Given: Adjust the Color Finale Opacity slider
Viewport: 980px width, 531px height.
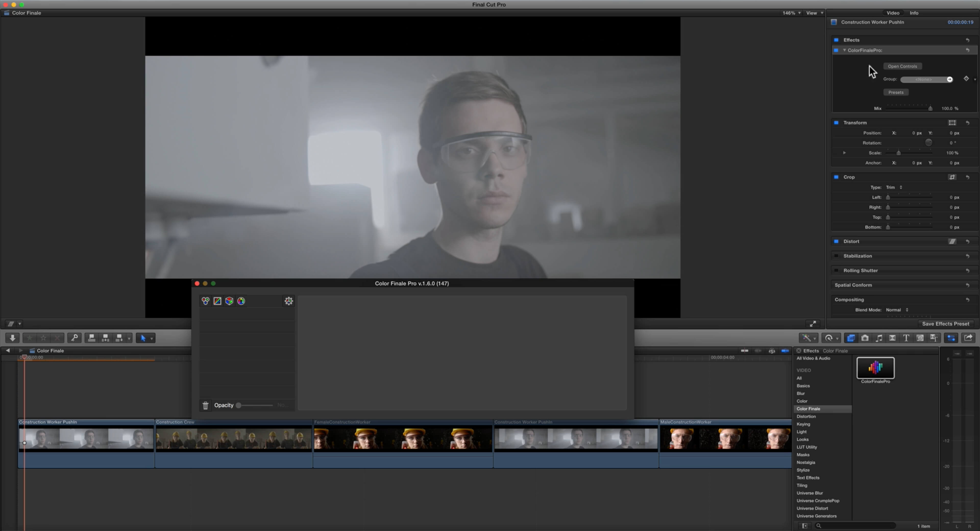Looking at the screenshot, I should pos(239,405).
